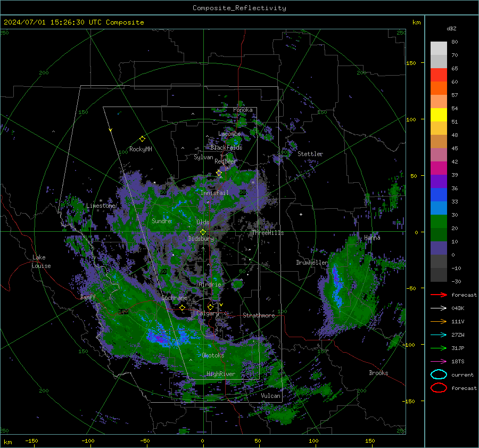The image size is (479, 448).
Task: Click the RockyMH label
Action: 141,149
